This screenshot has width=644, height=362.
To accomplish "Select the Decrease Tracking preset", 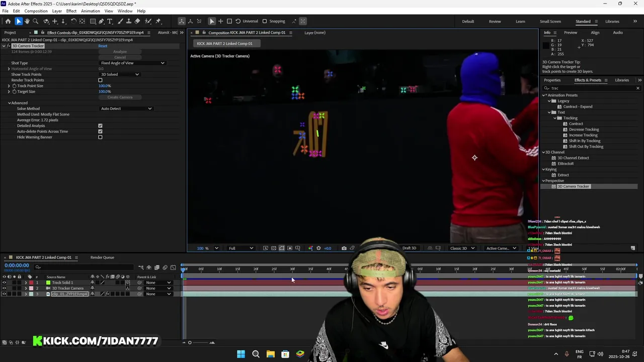I will click(x=584, y=129).
